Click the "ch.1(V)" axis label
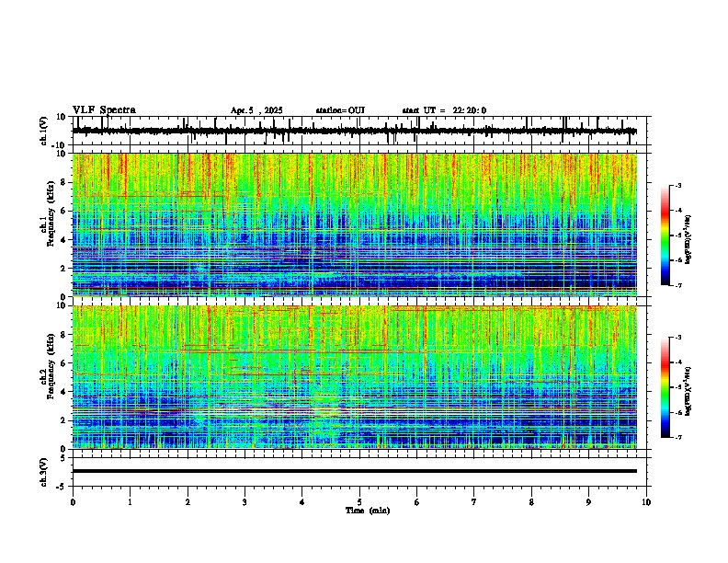728x563 pixels. (x=44, y=131)
